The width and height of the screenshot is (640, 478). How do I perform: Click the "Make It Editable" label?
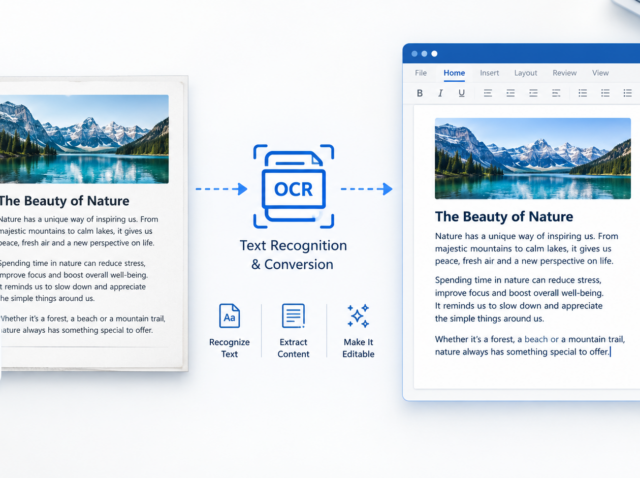tap(358, 348)
